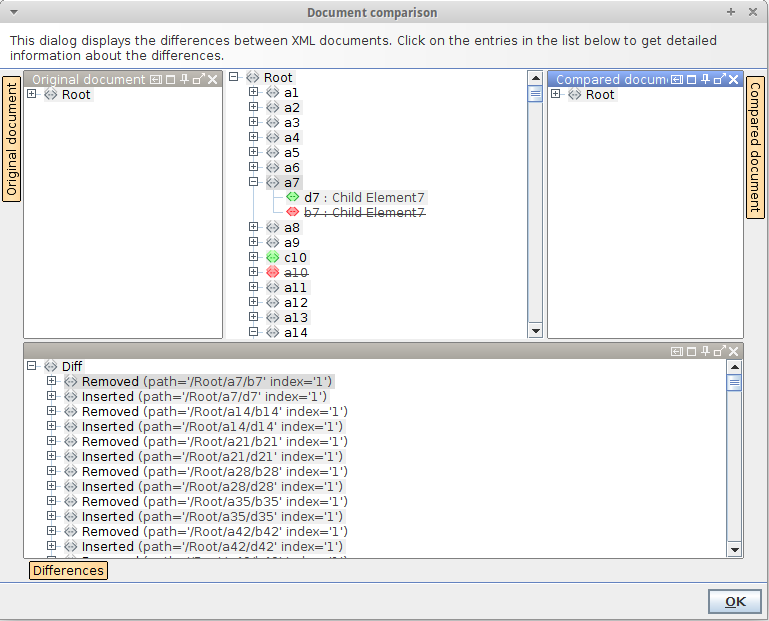Expand the a4 node
The image size is (769, 621).
click(254, 137)
